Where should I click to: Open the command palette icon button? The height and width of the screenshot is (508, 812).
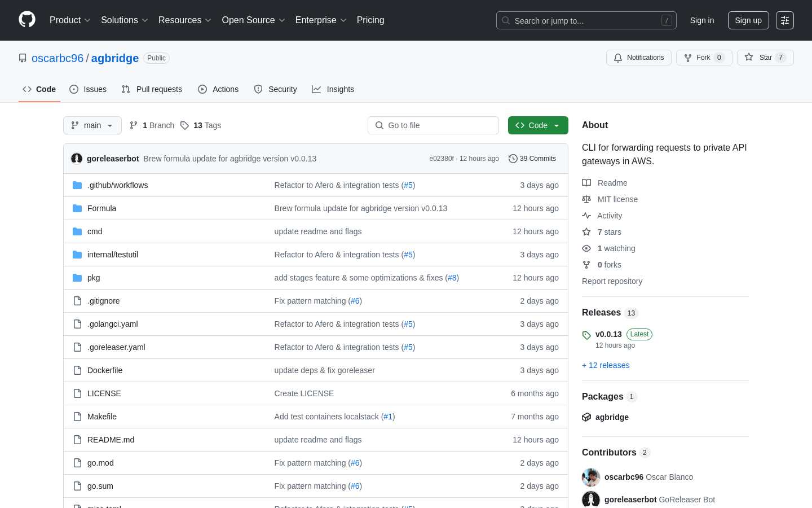click(785, 20)
